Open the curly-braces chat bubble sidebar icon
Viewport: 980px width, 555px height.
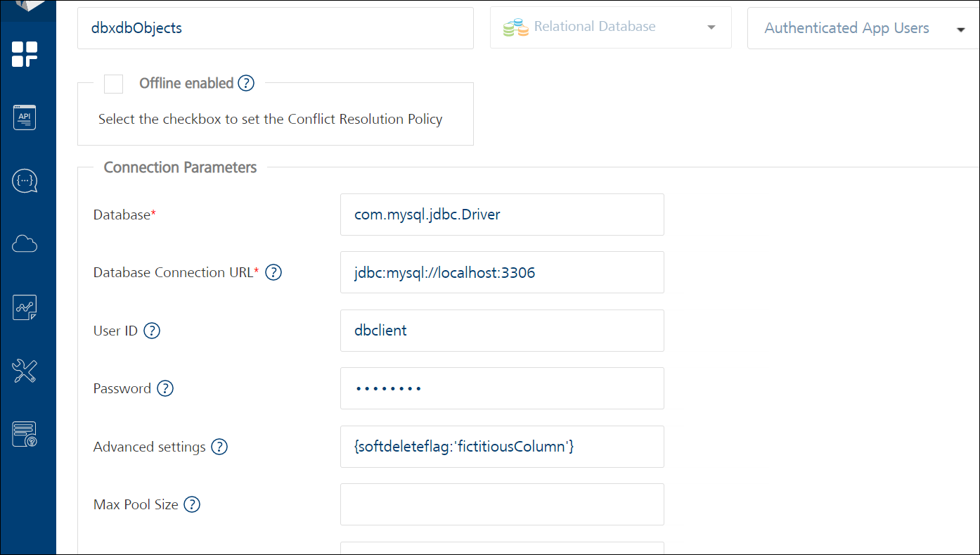coord(25,181)
